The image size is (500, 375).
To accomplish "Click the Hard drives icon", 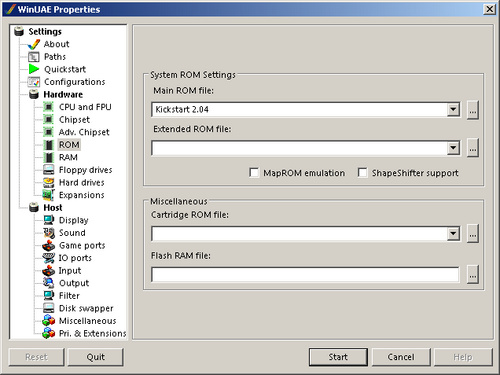I will pyautogui.click(x=49, y=182).
